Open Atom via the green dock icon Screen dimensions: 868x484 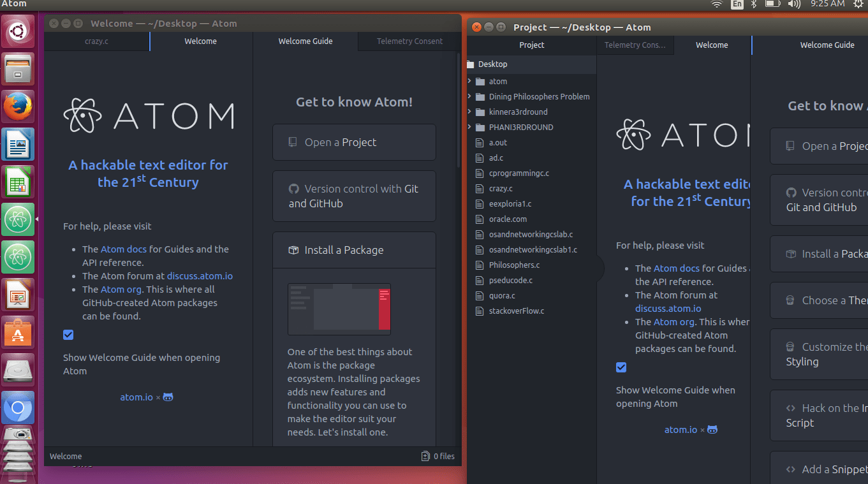(17, 219)
